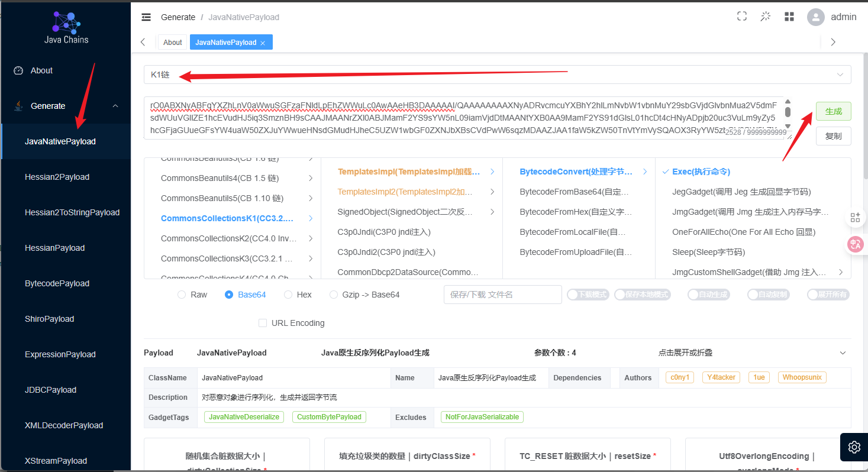Screen dimensions: 868x472
Task: Click the 复制 copy button
Action: [x=833, y=136]
